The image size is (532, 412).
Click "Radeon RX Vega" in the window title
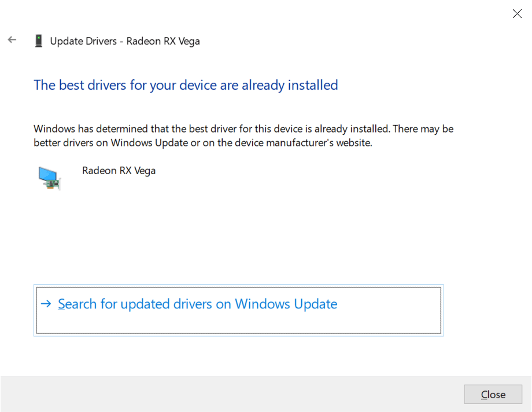(163, 41)
